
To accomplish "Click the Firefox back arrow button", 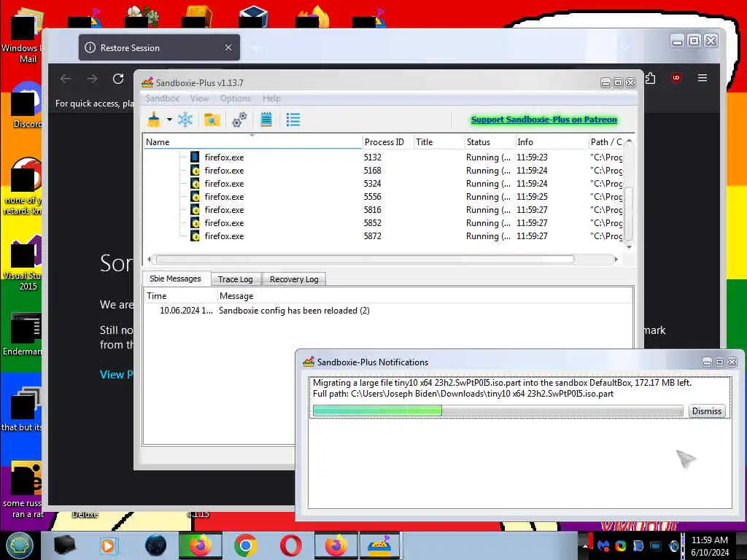I will 66,79.
